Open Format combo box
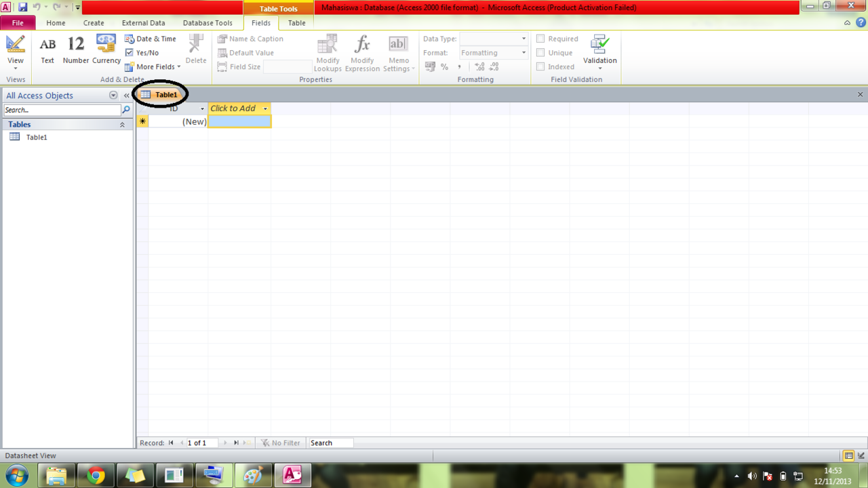Screen dimensions: 868x488 [494, 53]
